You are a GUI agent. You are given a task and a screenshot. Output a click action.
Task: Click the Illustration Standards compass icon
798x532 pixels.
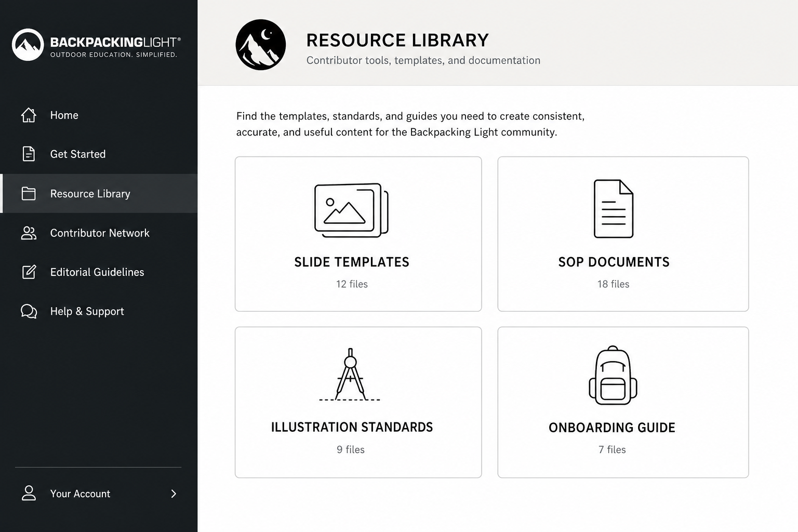(350, 375)
